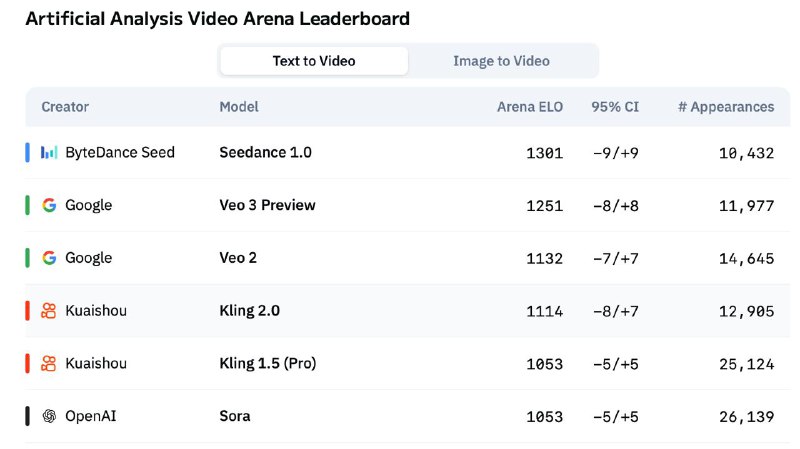Click the Model column header

click(x=239, y=107)
